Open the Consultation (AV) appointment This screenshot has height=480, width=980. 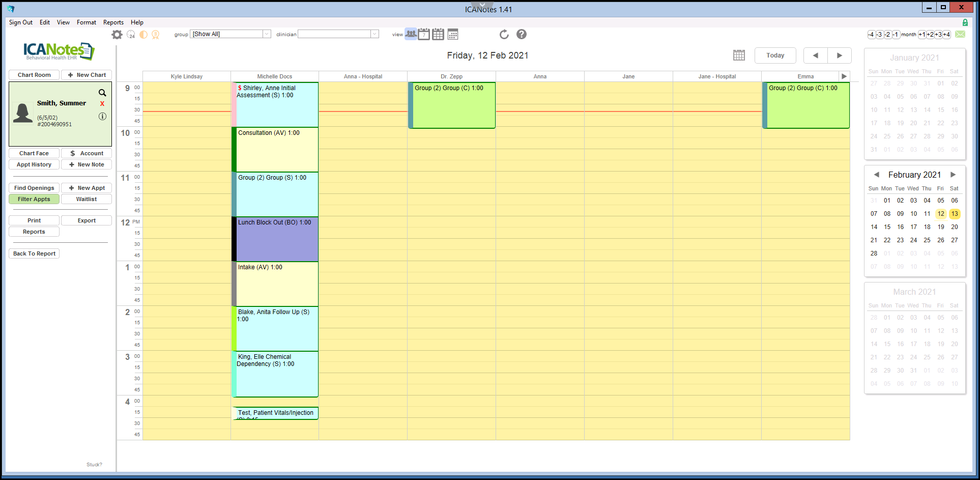275,149
